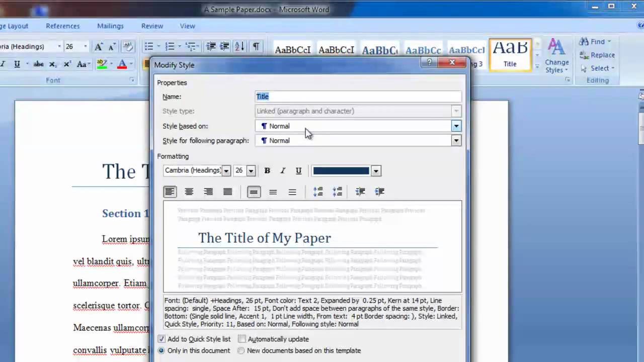Screen dimensions: 644x362
Task: Open dialog font color dropdown arrow
Action: [375, 171]
